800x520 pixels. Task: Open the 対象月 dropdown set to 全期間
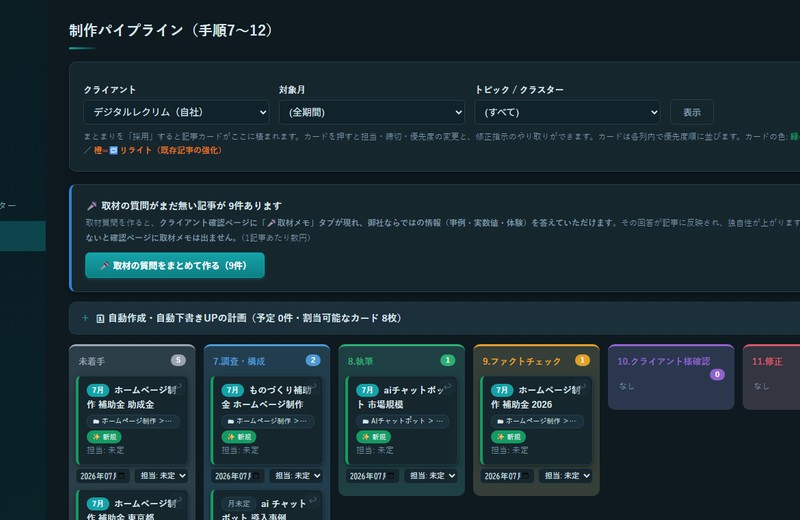[x=371, y=112]
